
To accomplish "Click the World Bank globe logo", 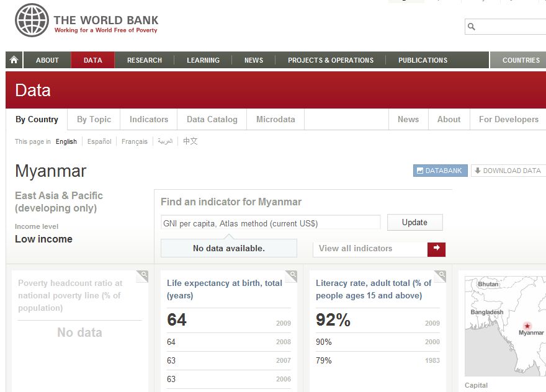I will [x=32, y=20].
